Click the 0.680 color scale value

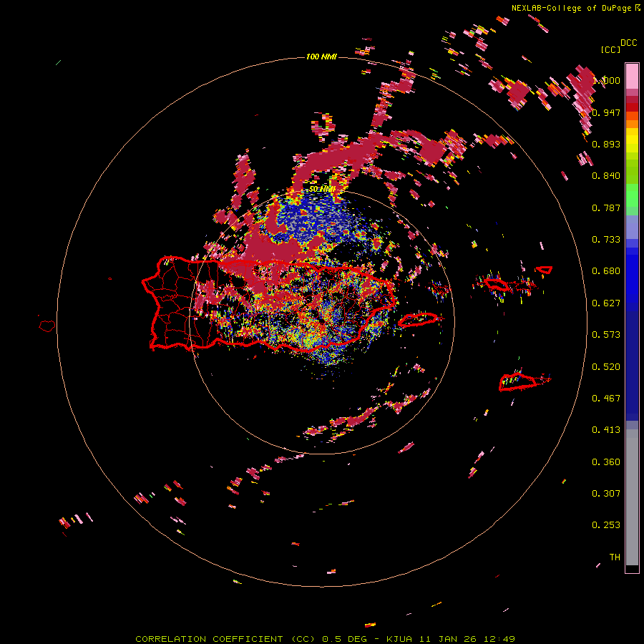[606, 270]
